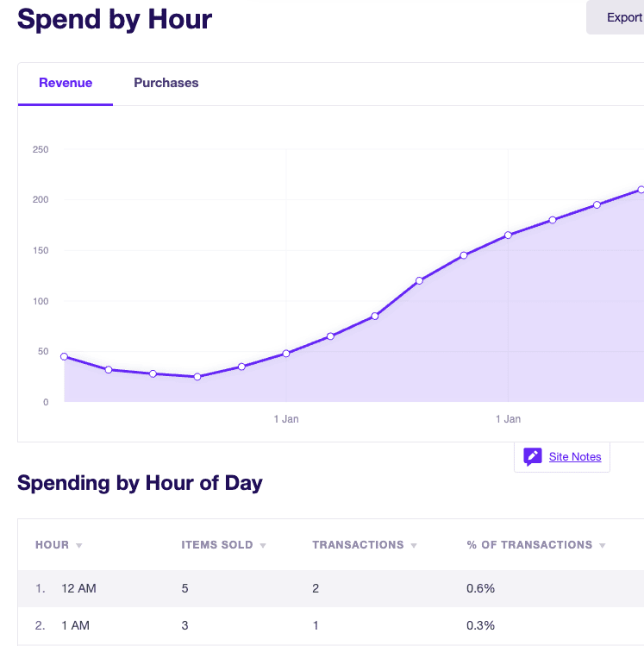The image size is (644, 646).
Task: Select the Revenue tab
Action: [x=66, y=83]
